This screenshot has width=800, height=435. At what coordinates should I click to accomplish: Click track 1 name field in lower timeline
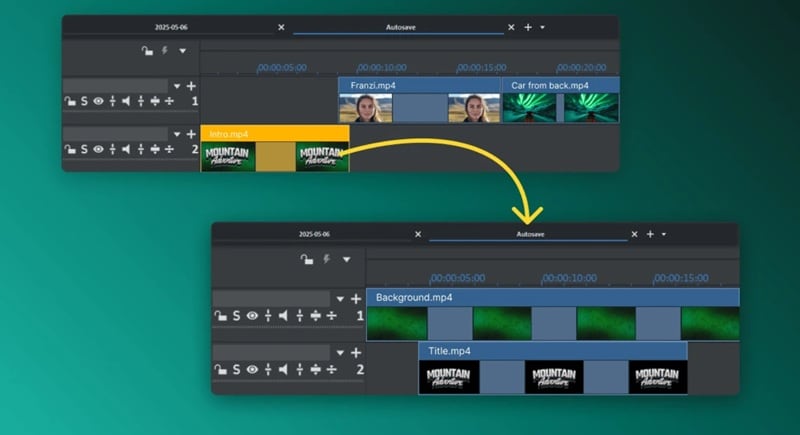coord(271,298)
